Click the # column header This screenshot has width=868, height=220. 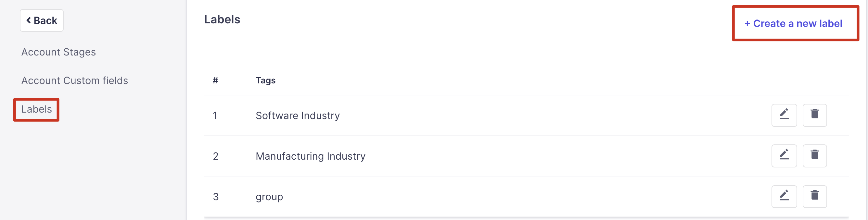[x=215, y=80]
